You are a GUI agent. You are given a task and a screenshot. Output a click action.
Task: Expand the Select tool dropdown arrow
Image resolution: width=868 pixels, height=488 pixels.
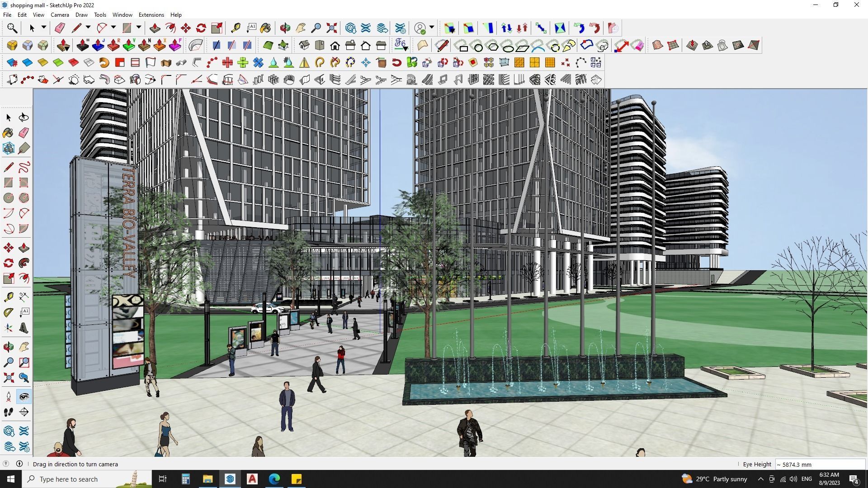coord(44,28)
